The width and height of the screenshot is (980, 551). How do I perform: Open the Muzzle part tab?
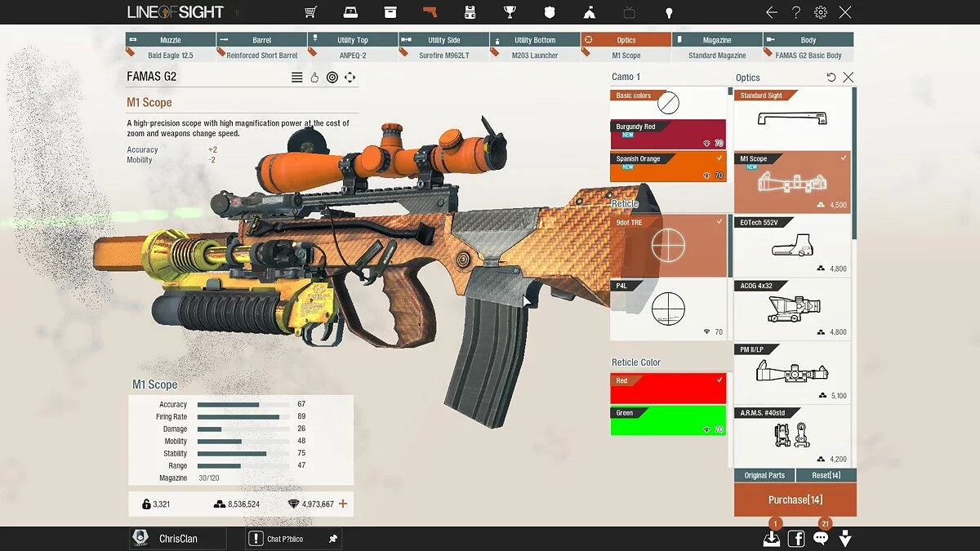click(171, 40)
